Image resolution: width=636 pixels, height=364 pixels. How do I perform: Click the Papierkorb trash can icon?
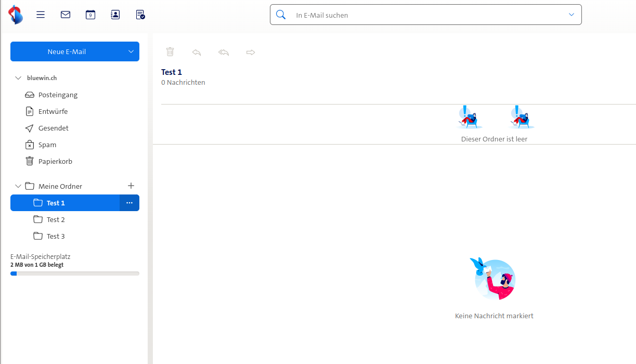pyautogui.click(x=30, y=161)
